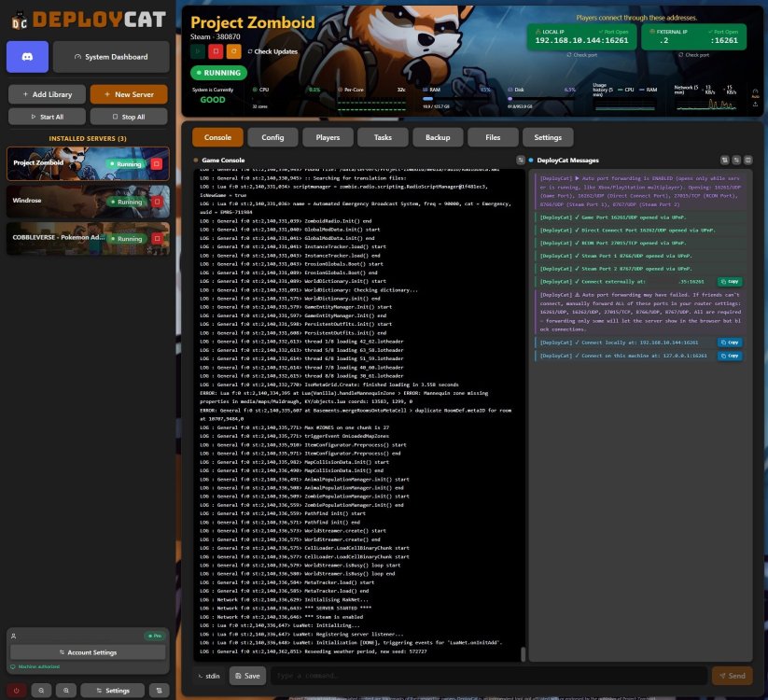Click the orange restart icon in the header

point(233,51)
